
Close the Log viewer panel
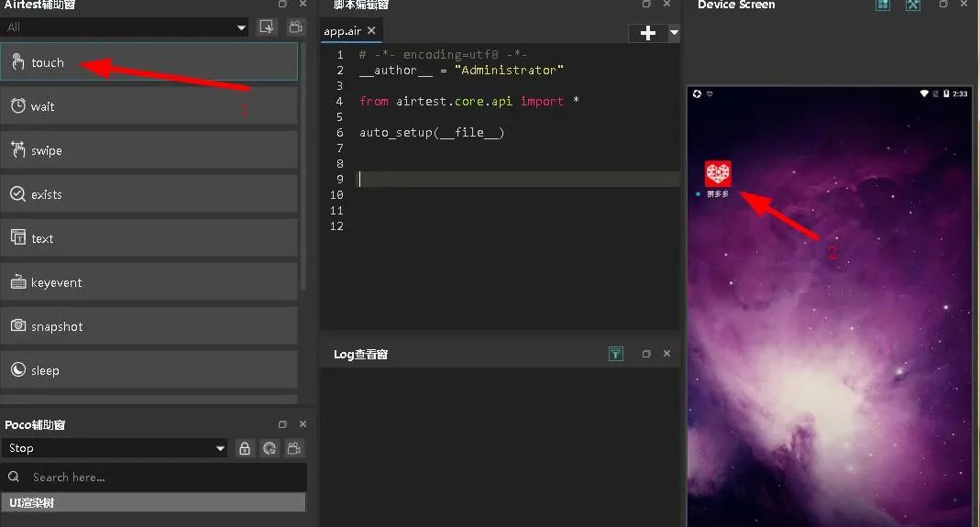click(x=666, y=353)
